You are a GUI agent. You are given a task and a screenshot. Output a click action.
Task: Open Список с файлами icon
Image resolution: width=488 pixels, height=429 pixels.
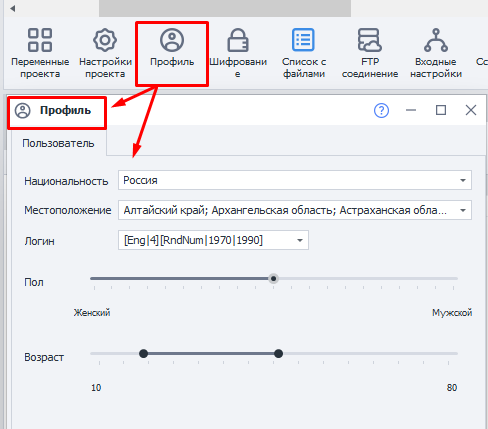303,40
